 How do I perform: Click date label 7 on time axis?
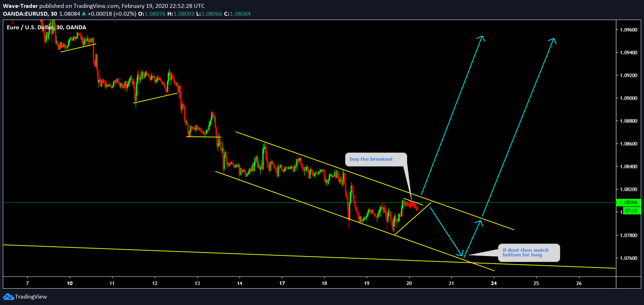tap(27, 283)
